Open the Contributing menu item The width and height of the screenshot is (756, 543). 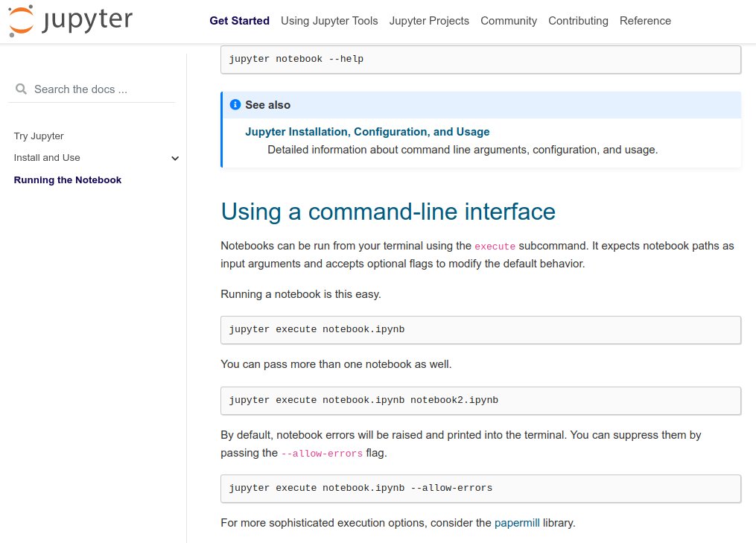coord(578,21)
